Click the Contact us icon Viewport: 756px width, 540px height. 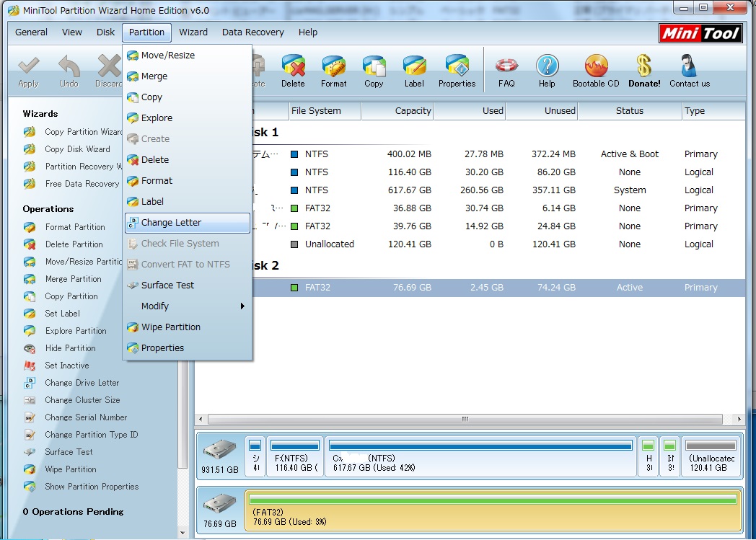[690, 71]
